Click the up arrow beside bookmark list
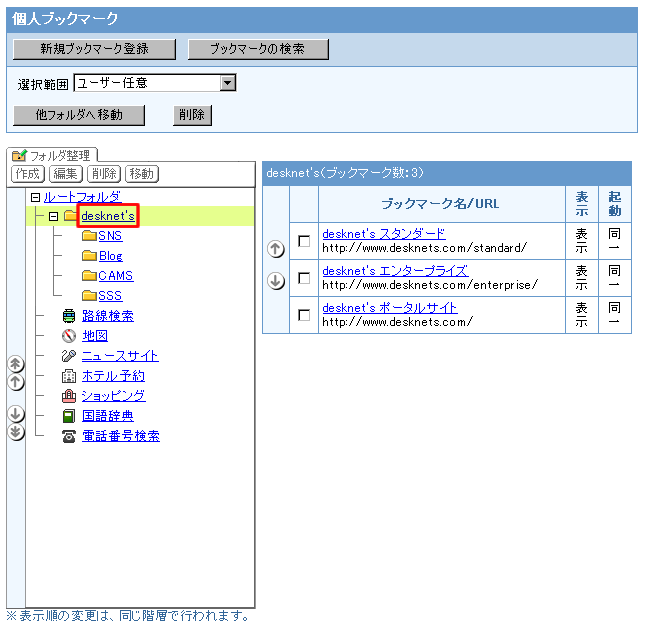Image resolution: width=646 pixels, height=623 pixels. point(276,249)
